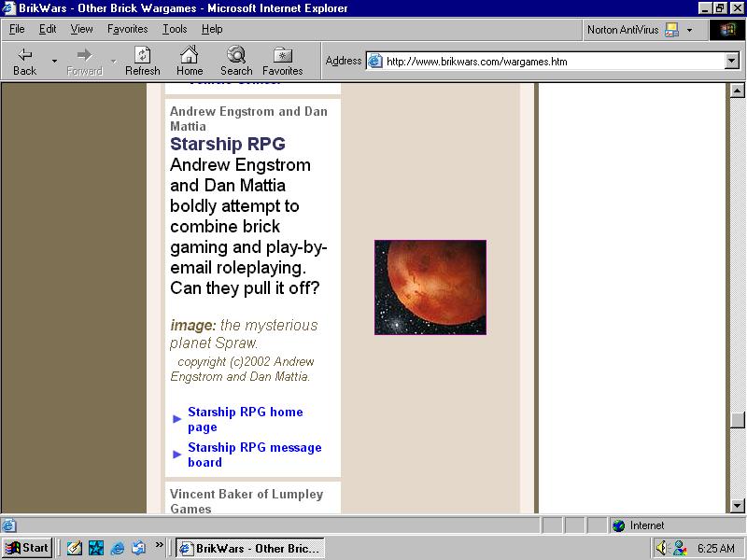
Task: Expand the Norton AntiVirus dropdown arrow
Action: [x=689, y=30]
